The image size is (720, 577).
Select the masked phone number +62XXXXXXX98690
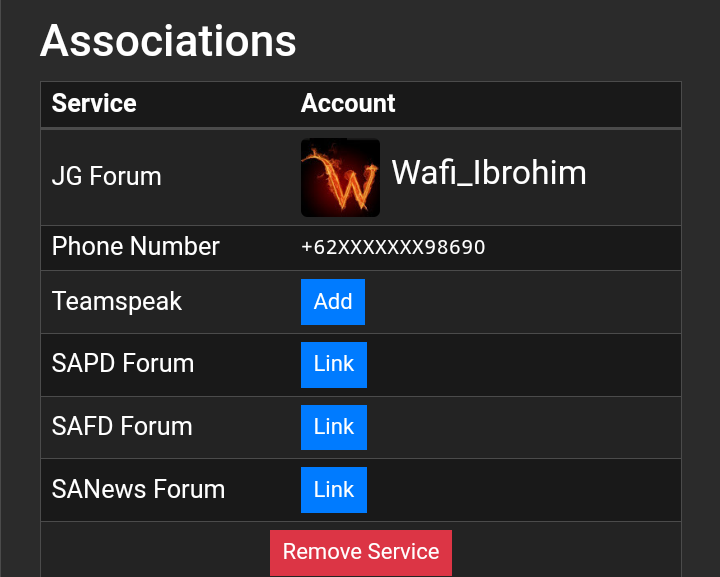coord(393,247)
